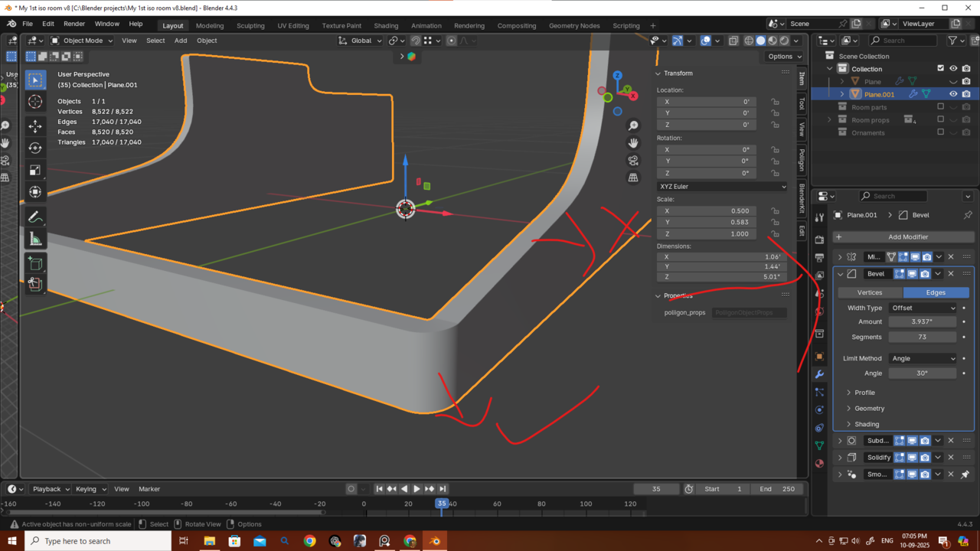Select the Measure tool
The width and height of the screenshot is (980, 551).
tap(35, 240)
